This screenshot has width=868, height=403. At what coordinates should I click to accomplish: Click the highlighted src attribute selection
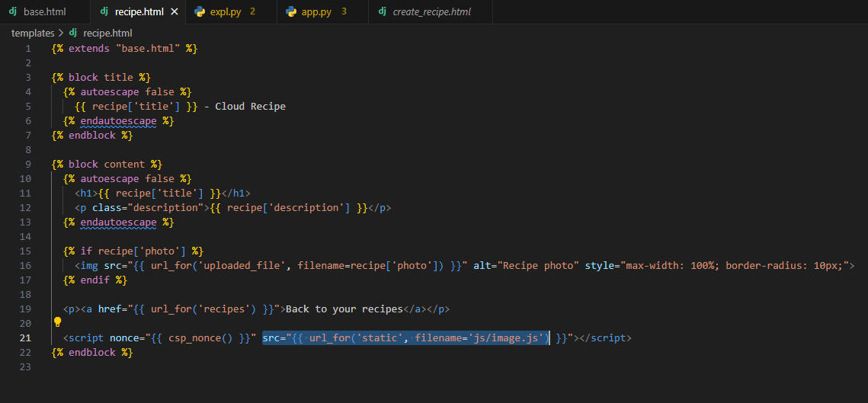tap(405, 337)
